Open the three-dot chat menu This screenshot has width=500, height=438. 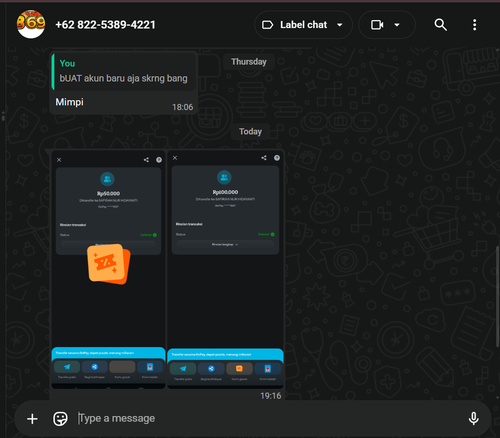(x=474, y=25)
